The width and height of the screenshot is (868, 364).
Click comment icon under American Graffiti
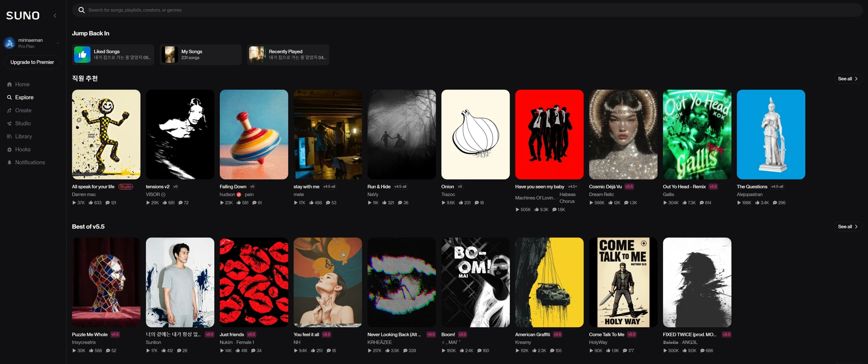click(552, 350)
